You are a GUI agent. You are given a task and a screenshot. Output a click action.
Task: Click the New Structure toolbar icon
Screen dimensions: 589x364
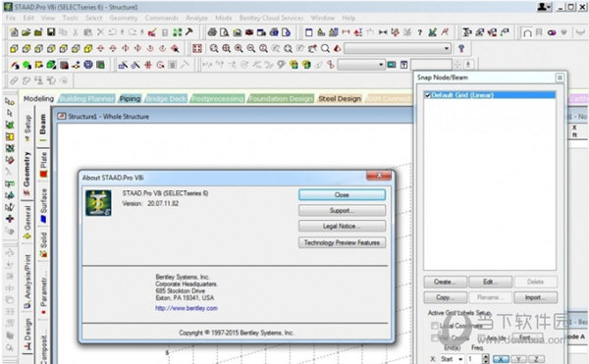pyautogui.click(x=14, y=32)
